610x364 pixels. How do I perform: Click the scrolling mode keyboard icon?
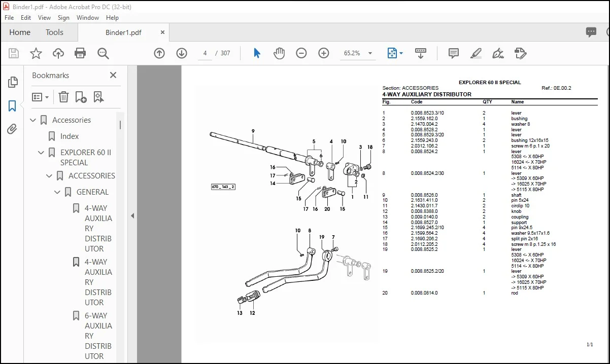[x=420, y=53]
